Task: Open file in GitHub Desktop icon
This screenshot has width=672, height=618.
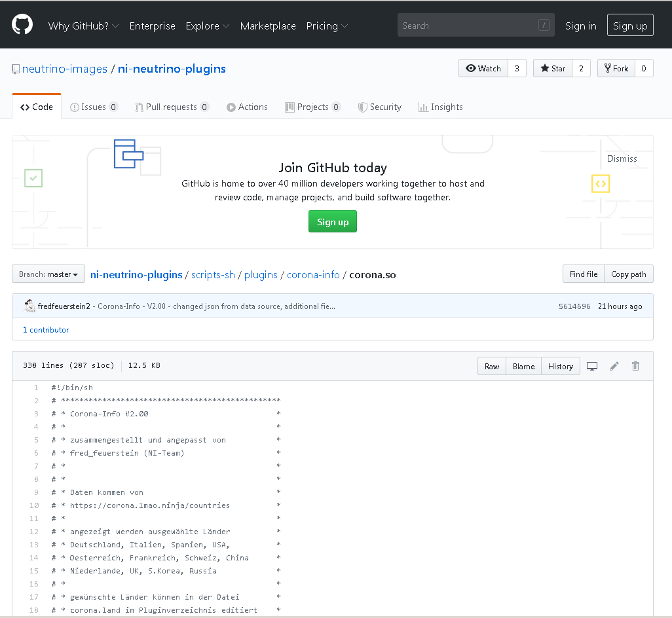Action: point(592,367)
